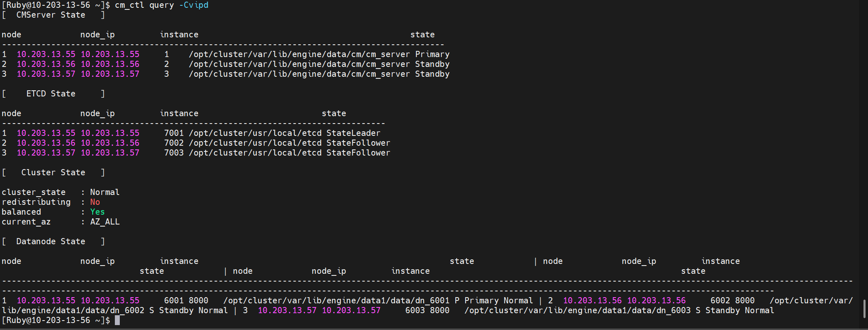Select the CMServer State section header
This screenshot has width=868, height=330.
pos(50,15)
